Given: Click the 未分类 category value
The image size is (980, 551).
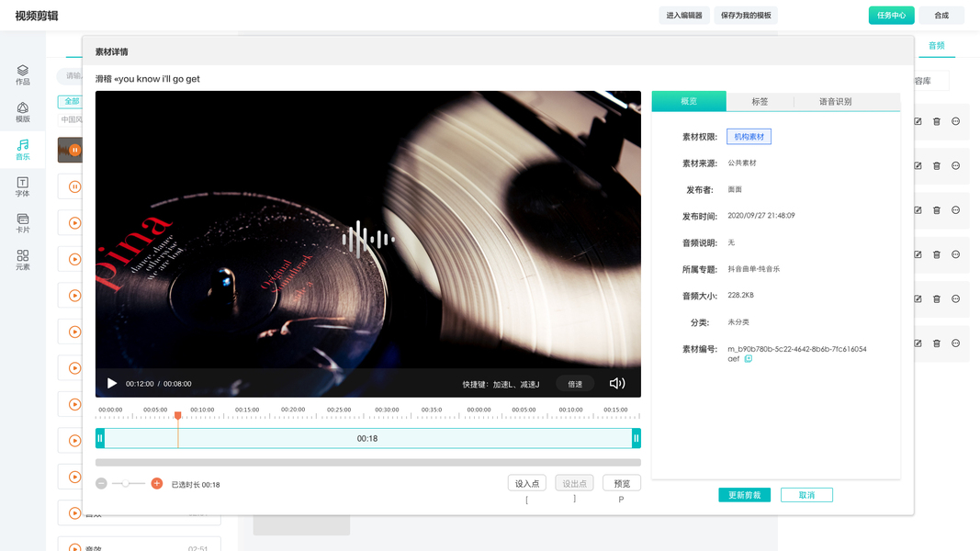Looking at the screenshot, I should coord(738,322).
